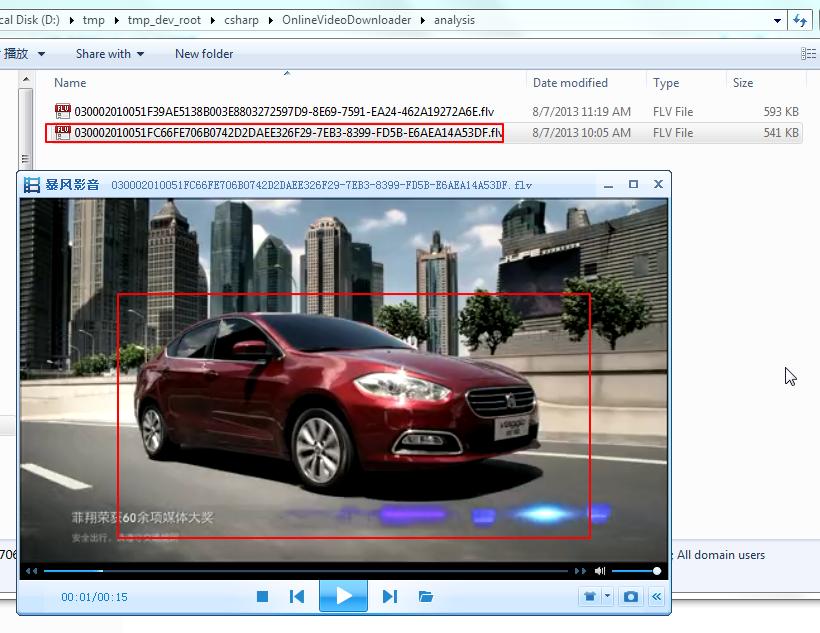Screen dimensions: 820x633
Task: Click the 593 KB size cell
Action: point(781,111)
